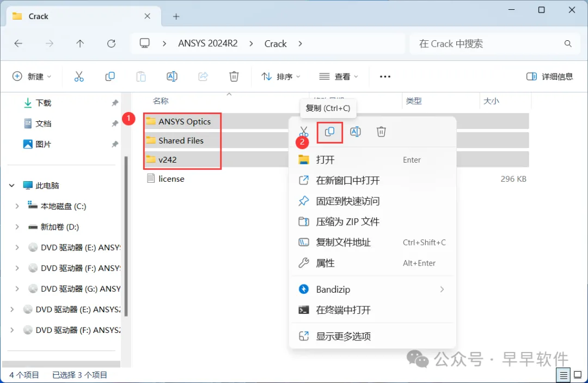The height and width of the screenshot is (383, 588).
Task: Click the search magnifier icon
Action: [568, 44]
